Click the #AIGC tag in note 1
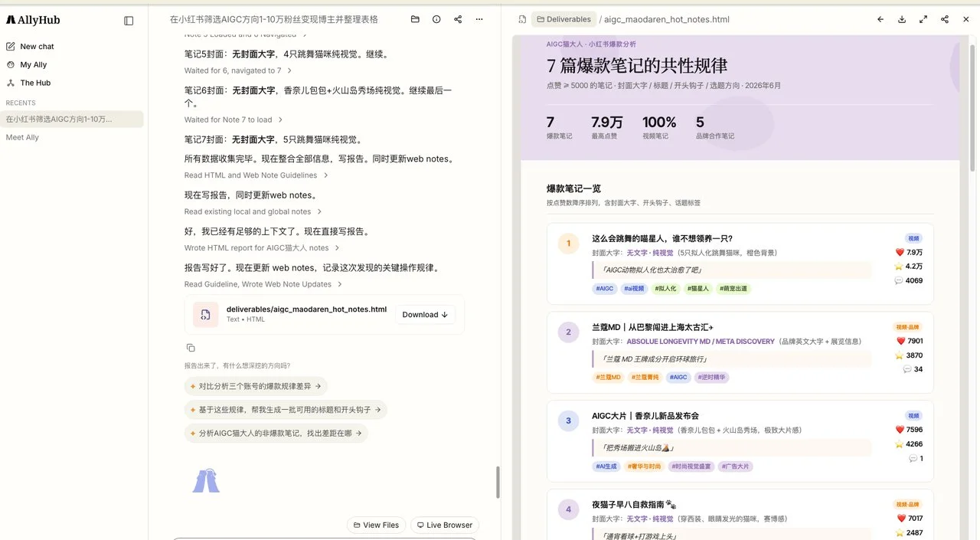The image size is (980, 540). click(x=606, y=289)
